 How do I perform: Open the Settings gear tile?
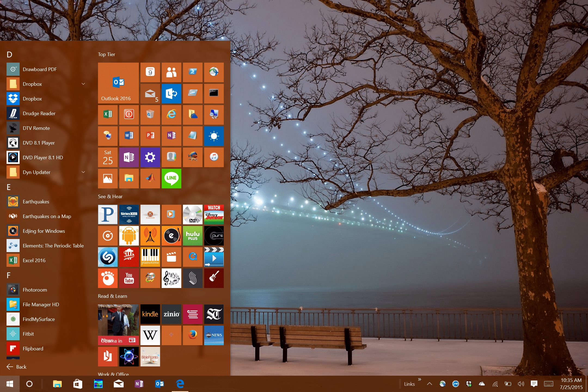[150, 157]
